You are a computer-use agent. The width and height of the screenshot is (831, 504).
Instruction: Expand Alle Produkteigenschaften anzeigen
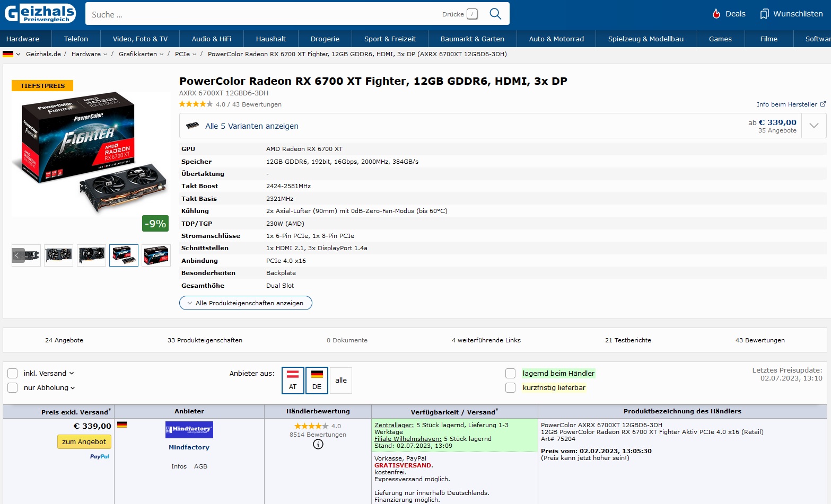tap(246, 303)
